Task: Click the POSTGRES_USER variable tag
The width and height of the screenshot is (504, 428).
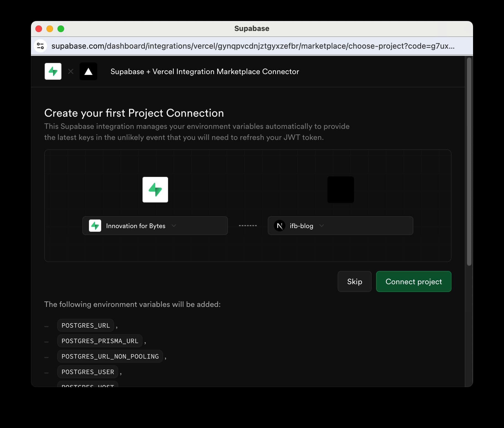Action: 88,372
